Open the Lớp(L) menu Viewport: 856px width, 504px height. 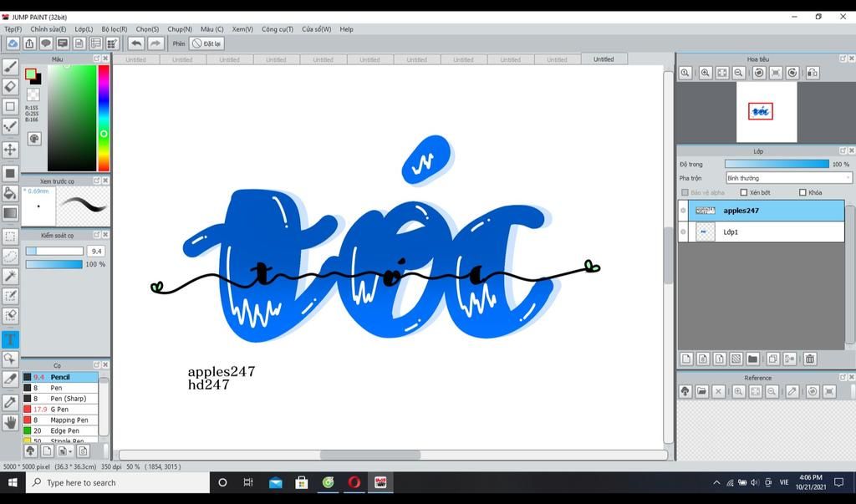pyautogui.click(x=84, y=29)
